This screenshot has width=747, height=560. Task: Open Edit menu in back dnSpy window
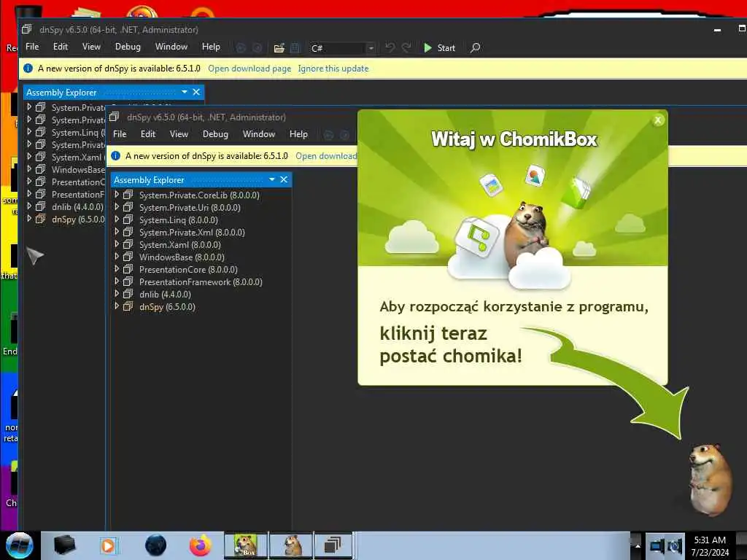pyautogui.click(x=61, y=47)
